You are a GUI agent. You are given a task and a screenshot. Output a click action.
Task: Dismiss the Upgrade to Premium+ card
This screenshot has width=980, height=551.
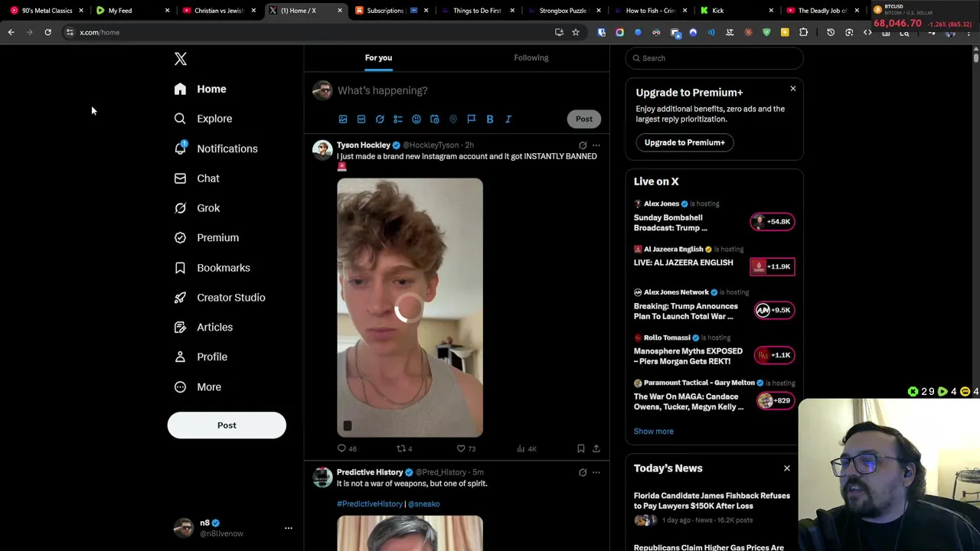pos(793,89)
